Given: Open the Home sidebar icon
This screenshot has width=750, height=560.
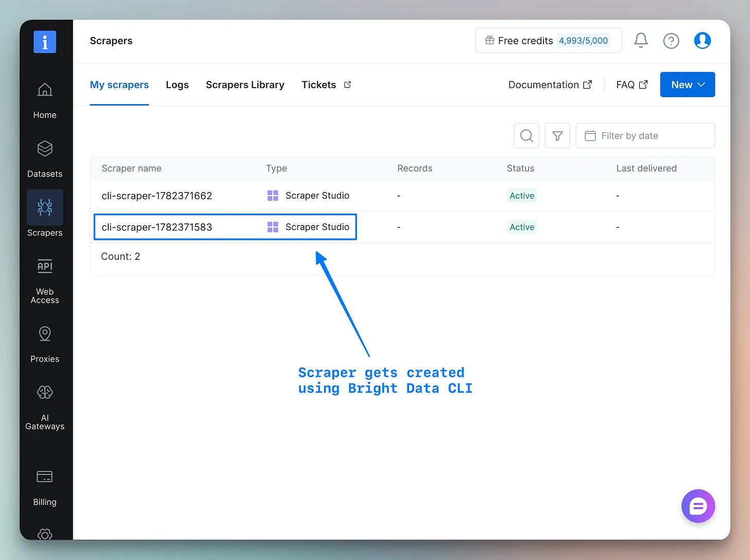Looking at the screenshot, I should (45, 90).
